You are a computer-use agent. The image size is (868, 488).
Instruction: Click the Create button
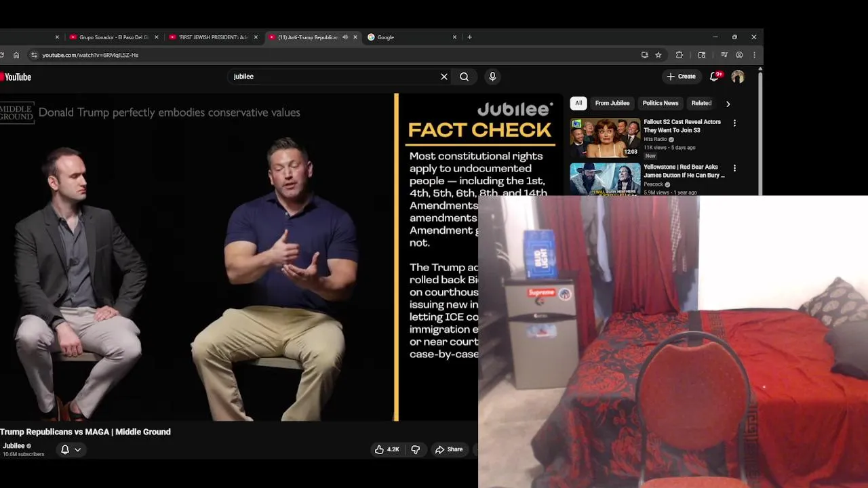pos(681,77)
